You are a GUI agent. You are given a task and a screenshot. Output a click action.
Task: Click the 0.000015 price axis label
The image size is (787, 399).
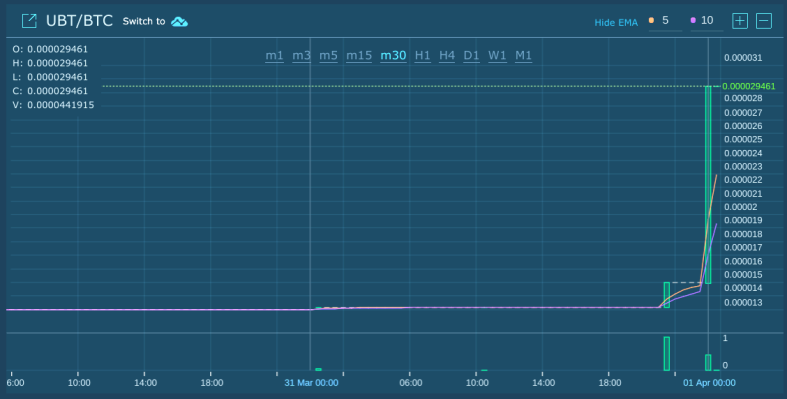coord(743,275)
